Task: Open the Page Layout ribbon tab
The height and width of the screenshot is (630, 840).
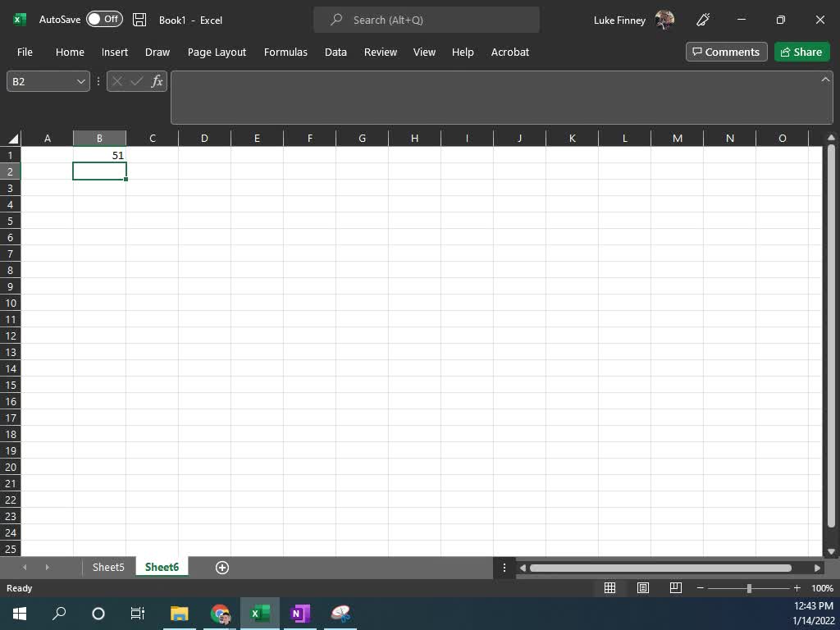Action: [x=217, y=52]
